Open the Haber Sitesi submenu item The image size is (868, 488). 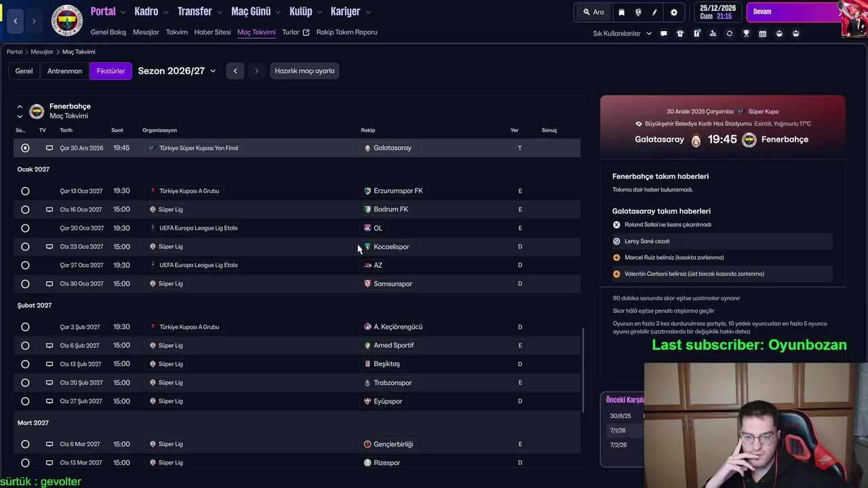coord(212,33)
